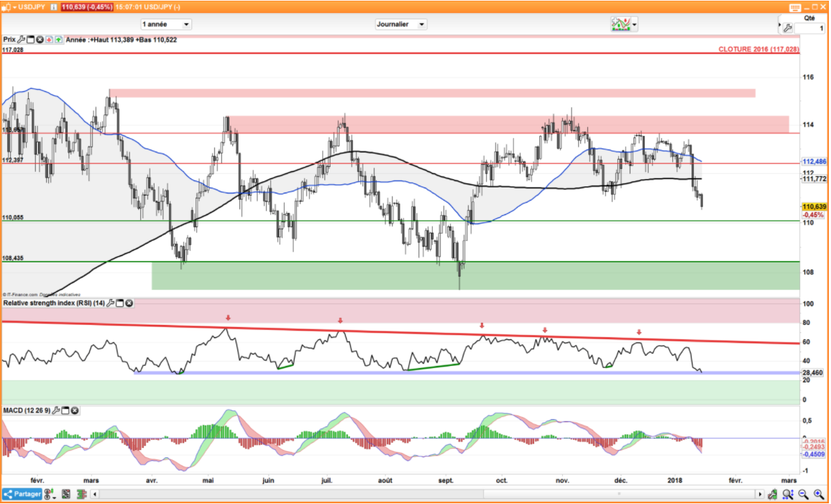Click the chart cursor mode icon at bottom right
This screenshot has height=504, width=831.
[x=773, y=495]
